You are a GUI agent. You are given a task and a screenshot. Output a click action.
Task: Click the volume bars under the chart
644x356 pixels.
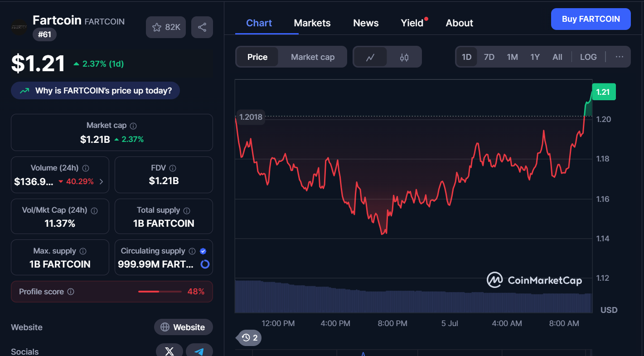pos(413,297)
